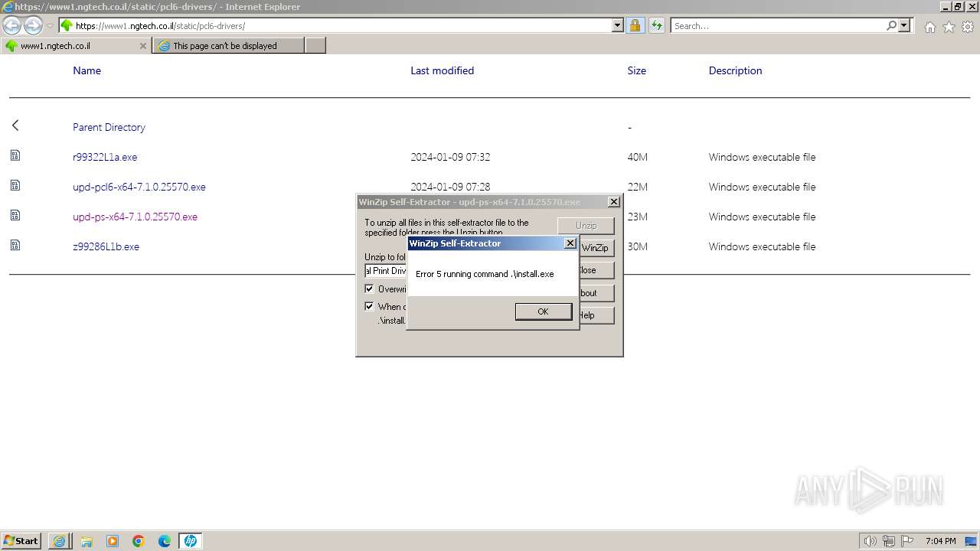Open a new blank tab

315,46
